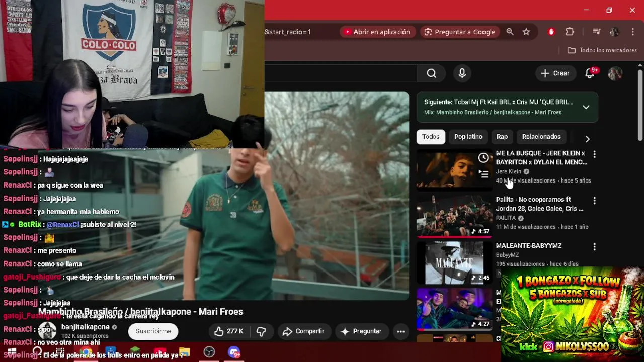Open benjitalkapone channel name

pyautogui.click(x=85, y=327)
